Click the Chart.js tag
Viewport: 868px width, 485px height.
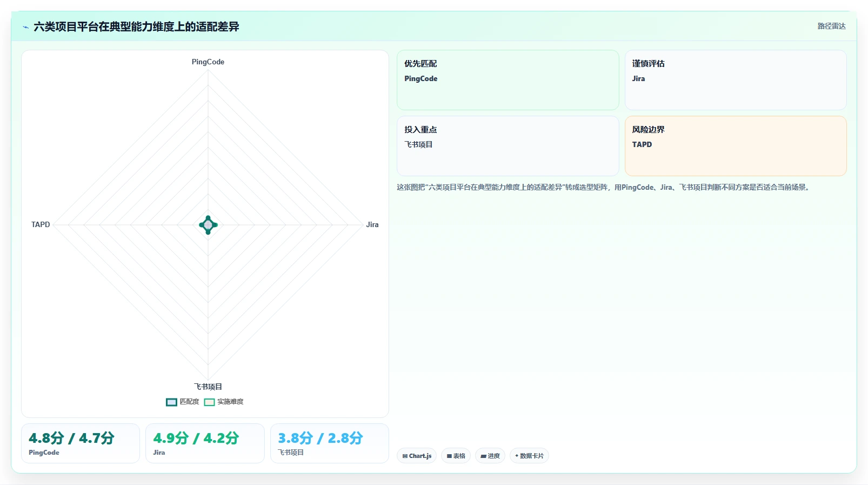pos(417,456)
